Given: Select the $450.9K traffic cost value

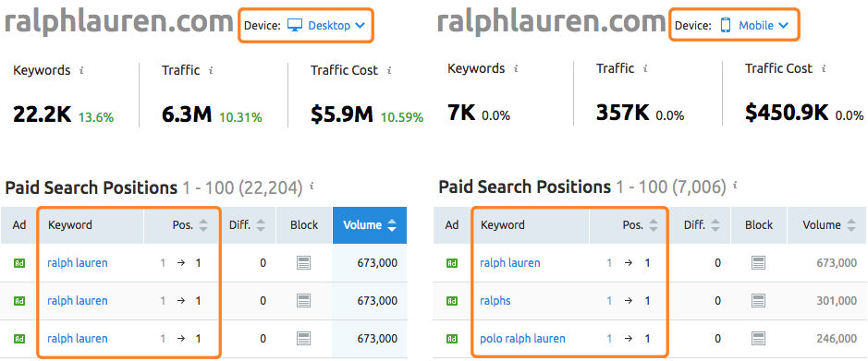Looking at the screenshot, I should point(786,113).
